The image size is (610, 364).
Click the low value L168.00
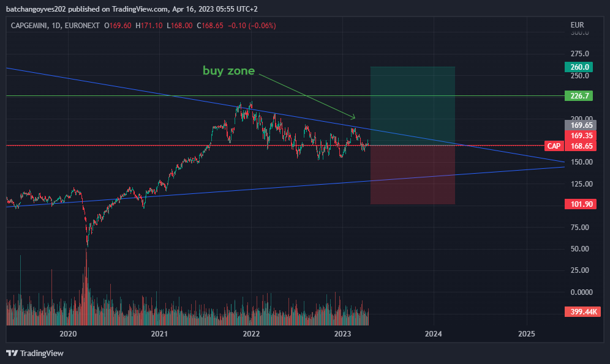coord(179,26)
